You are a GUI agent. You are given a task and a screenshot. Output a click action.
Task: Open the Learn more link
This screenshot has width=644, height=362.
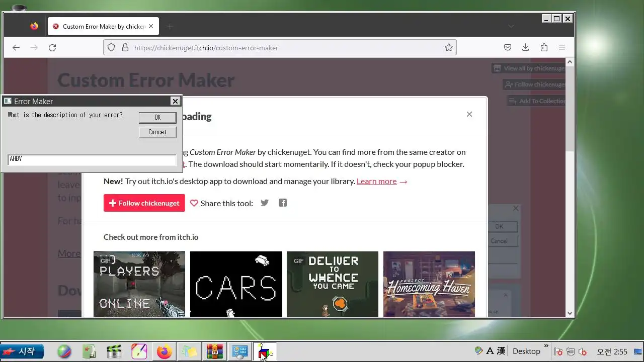377,181
